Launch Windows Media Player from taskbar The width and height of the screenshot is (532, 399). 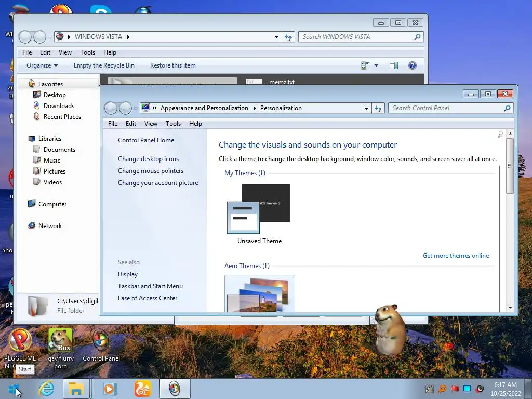(x=109, y=389)
